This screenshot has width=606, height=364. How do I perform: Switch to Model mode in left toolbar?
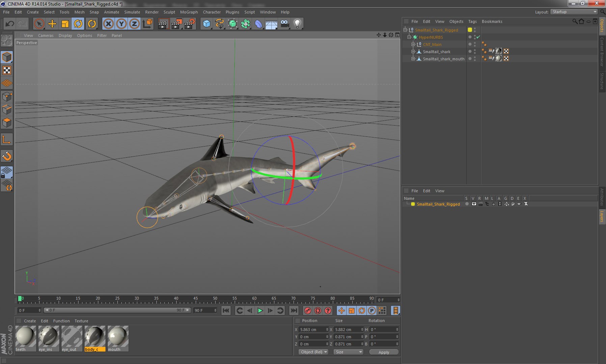tap(7, 57)
